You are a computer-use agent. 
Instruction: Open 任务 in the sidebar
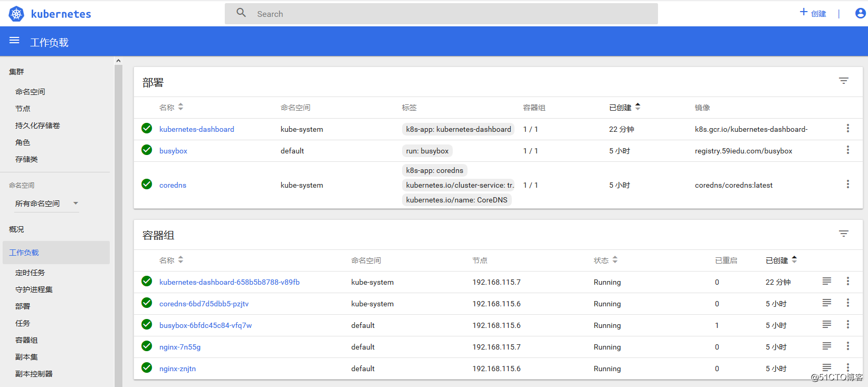[x=23, y=323]
